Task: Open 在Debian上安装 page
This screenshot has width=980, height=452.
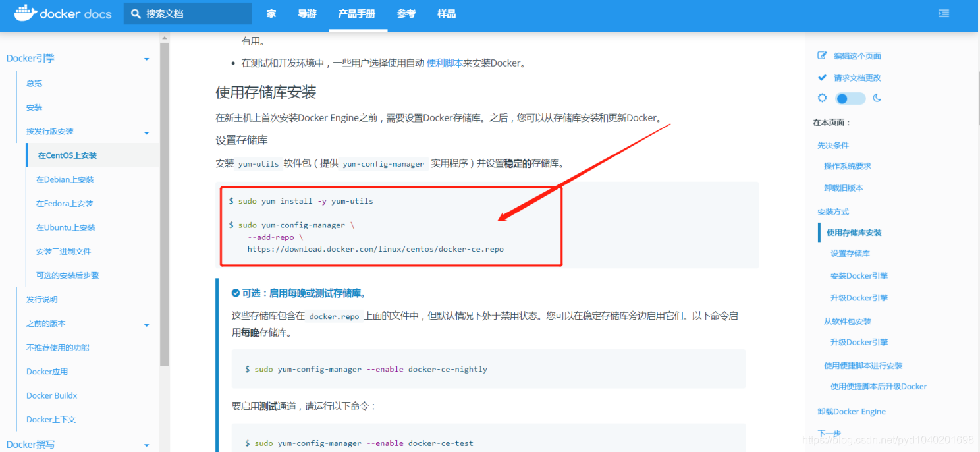Action: (65, 179)
